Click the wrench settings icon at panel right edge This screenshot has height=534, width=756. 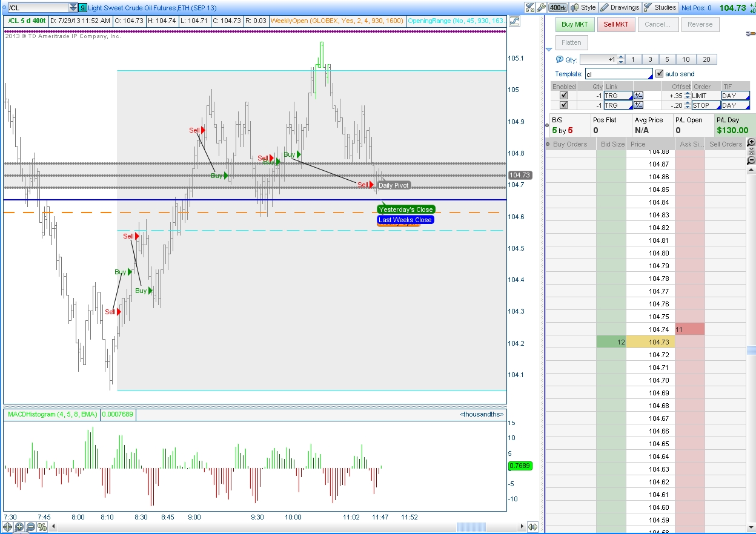pyautogui.click(x=751, y=34)
